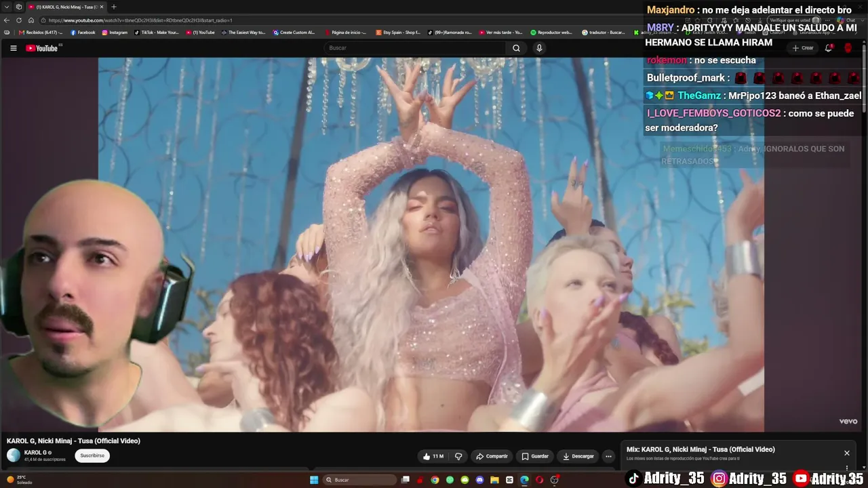Image resolution: width=868 pixels, height=488 pixels.
Task: Open the Instagram bookmark
Action: point(115,33)
